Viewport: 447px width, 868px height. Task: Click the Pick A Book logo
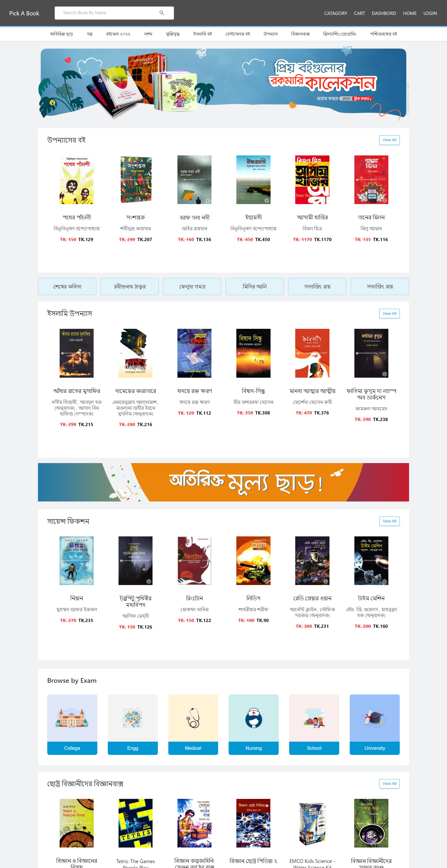point(24,13)
